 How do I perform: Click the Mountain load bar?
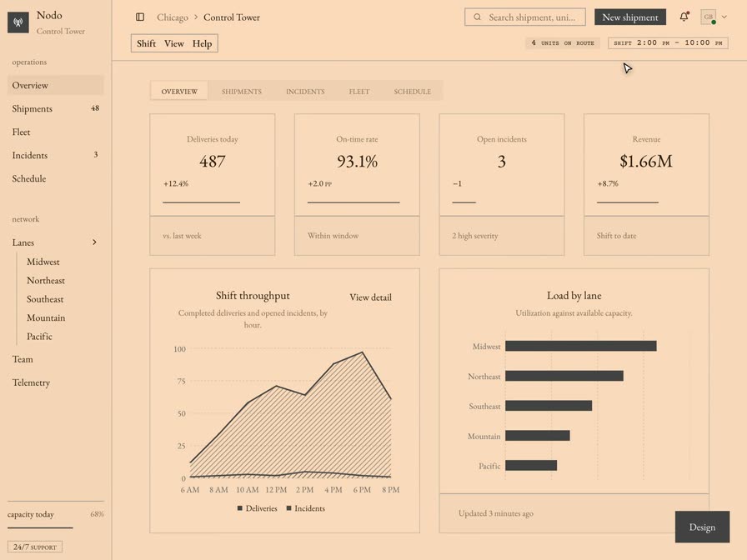(538, 435)
